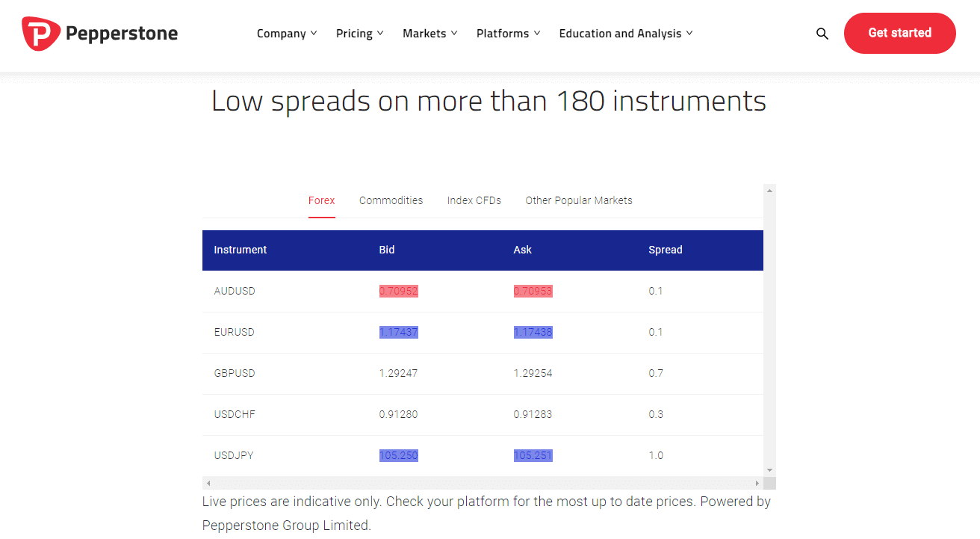Viewport: 980px width, 539px height.
Task: Select the Forex tab
Action: coord(322,200)
